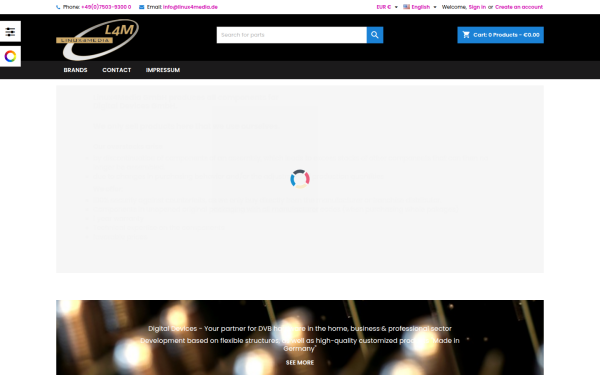Focus the 'Search for parts' field
This screenshot has width=600, height=375.
click(292, 35)
